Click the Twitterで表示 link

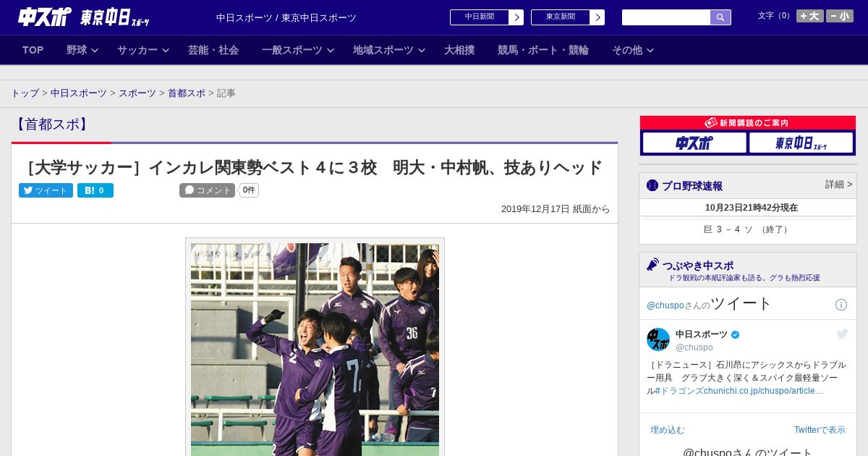coord(820,430)
